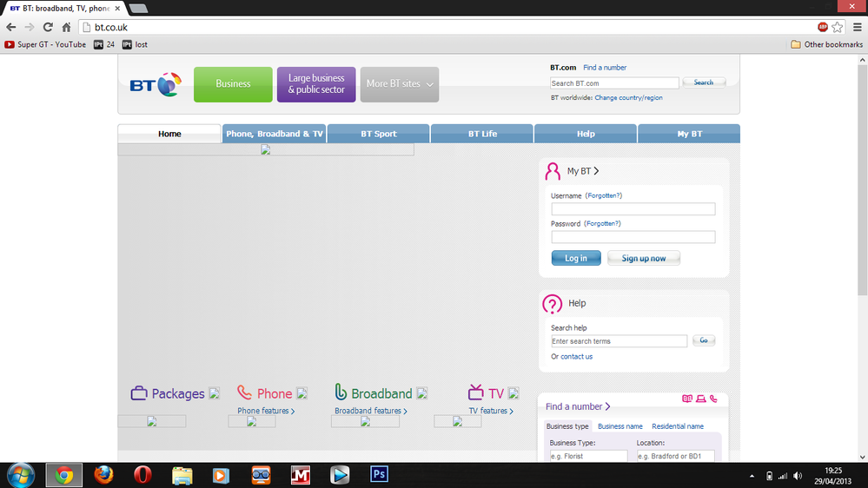The image size is (868, 488).
Task: Bookmark this page with the star icon
Action: [x=838, y=27]
